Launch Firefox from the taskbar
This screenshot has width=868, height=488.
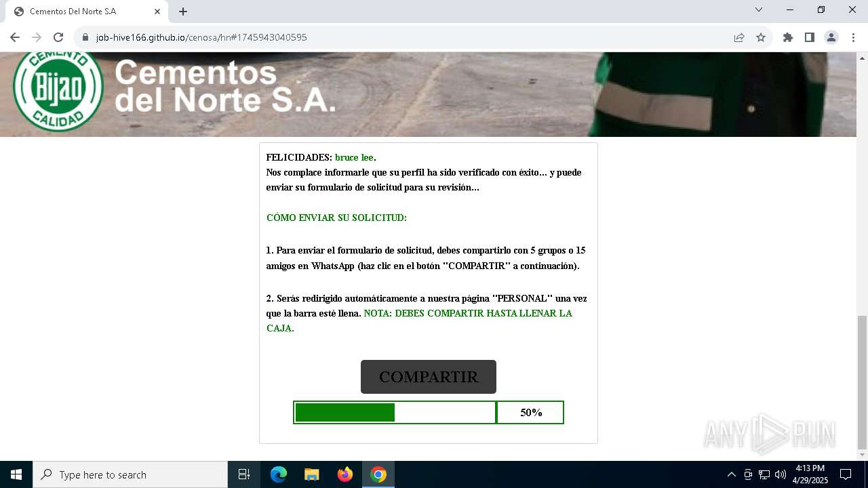pyautogui.click(x=345, y=474)
